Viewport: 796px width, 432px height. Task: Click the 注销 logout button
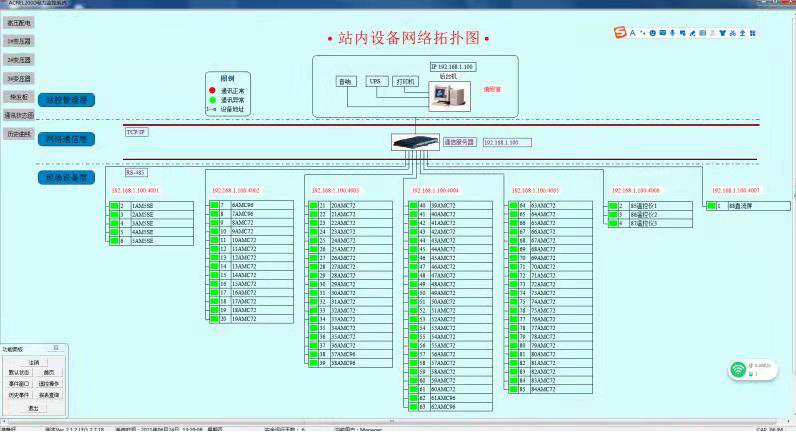pyautogui.click(x=34, y=362)
